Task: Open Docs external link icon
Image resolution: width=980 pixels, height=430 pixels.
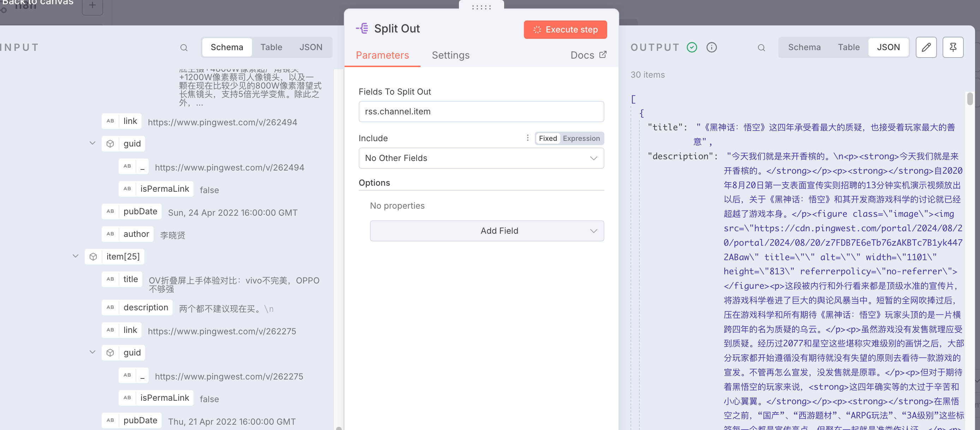Action: (x=603, y=55)
